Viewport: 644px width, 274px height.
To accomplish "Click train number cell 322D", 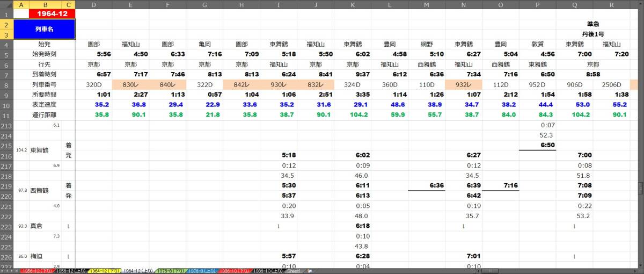I will (x=204, y=84).
